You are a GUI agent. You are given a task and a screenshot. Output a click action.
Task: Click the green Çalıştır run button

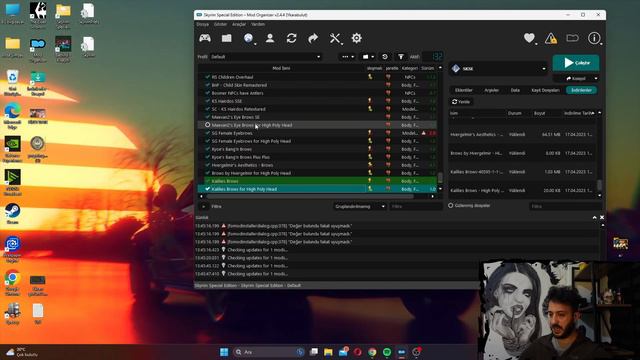[576, 63]
